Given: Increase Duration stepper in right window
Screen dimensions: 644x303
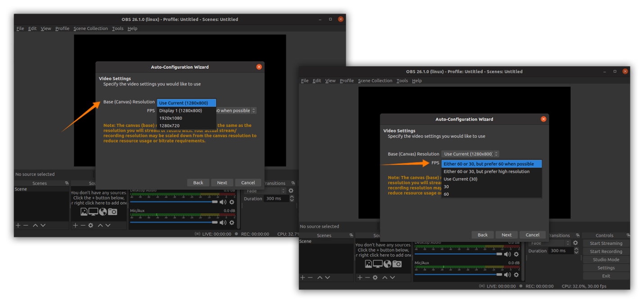Looking at the screenshot, I should [x=576, y=249].
